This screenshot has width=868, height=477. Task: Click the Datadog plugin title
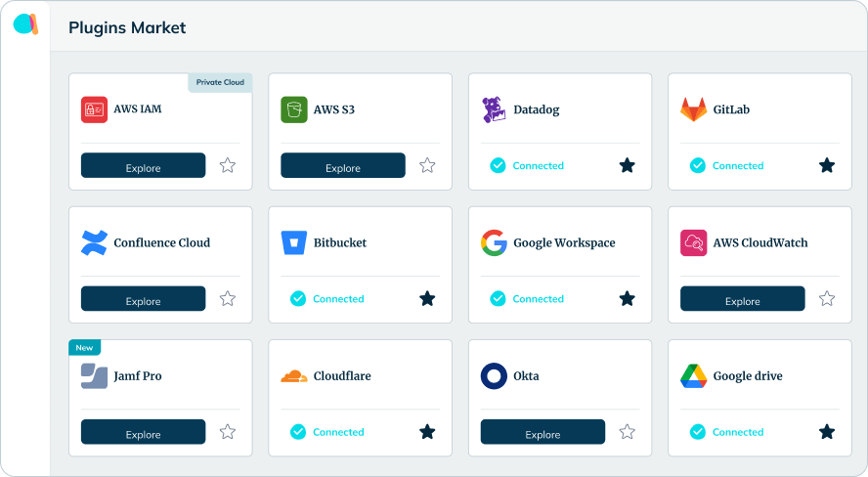point(537,109)
